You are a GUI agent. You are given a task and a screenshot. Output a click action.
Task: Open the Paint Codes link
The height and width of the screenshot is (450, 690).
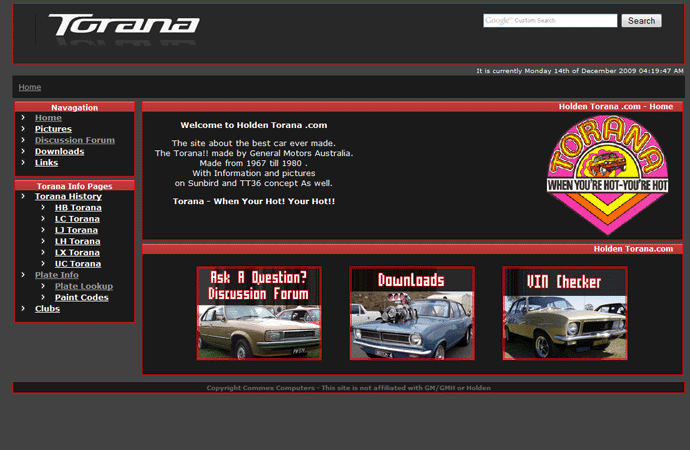pos(81,297)
